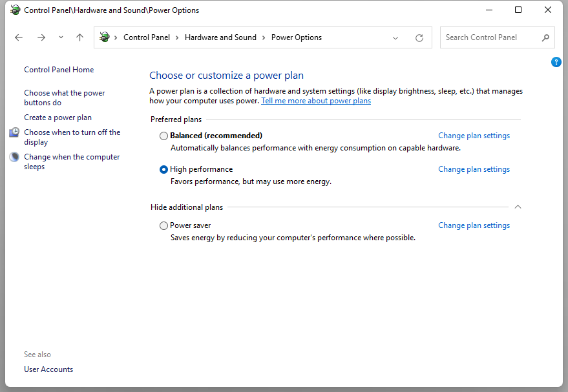The image size is (568, 392).
Task: Open help via blue question mark icon
Action: [556, 62]
